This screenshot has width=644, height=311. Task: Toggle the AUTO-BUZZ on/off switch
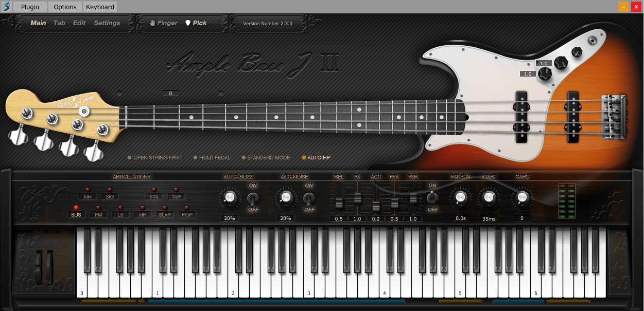253,198
